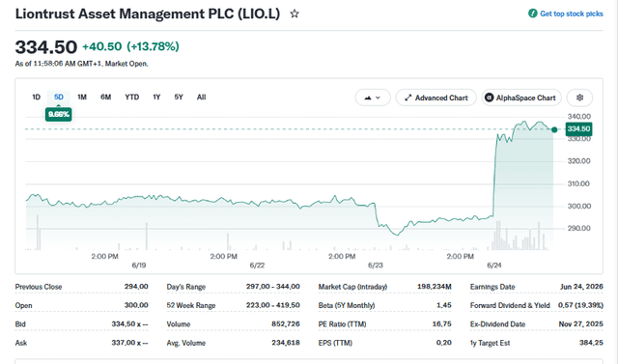
Task: Click the 6/24 date label on chart axis
Action: [494, 266]
